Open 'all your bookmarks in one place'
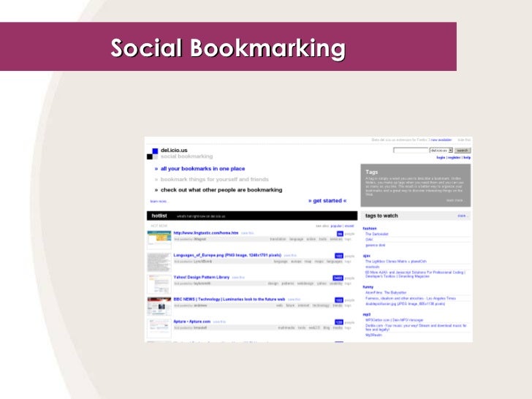The width and height of the screenshot is (532, 399). [x=202, y=169]
